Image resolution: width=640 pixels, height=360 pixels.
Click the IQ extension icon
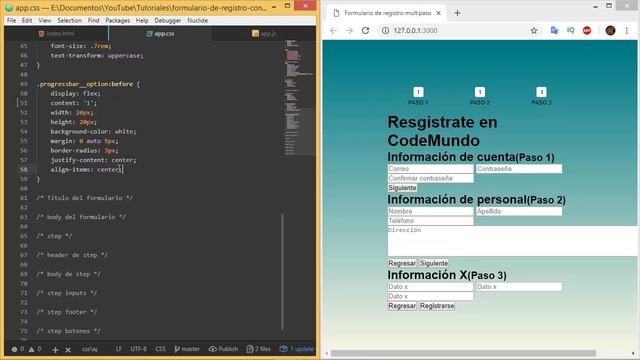(x=571, y=31)
